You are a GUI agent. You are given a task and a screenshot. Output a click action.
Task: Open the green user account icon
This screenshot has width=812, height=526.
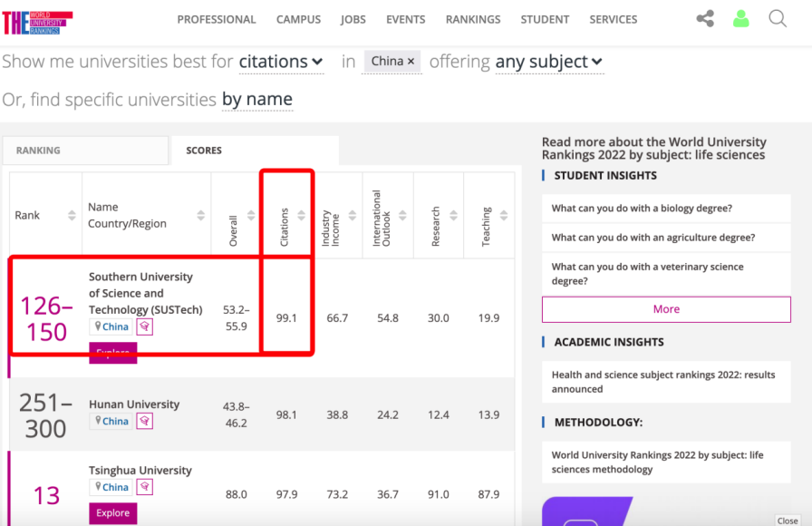tap(741, 19)
